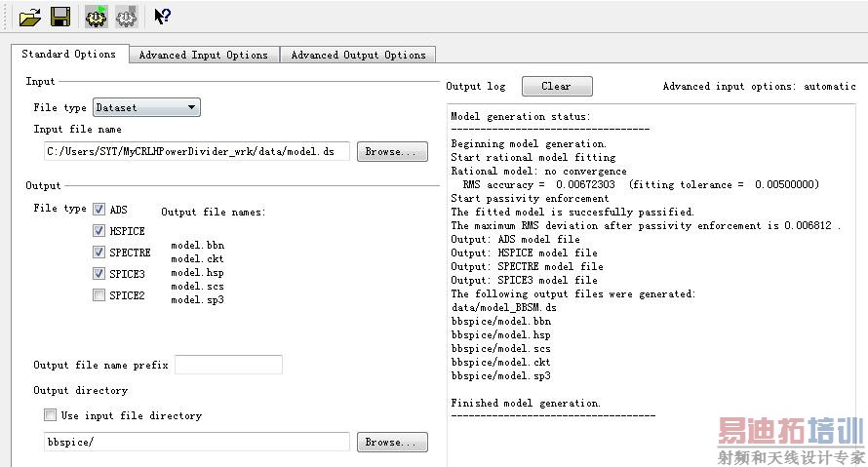Image resolution: width=868 pixels, height=467 pixels.
Task: Uncheck the ADS file type checkbox
Action: (x=99, y=209)
